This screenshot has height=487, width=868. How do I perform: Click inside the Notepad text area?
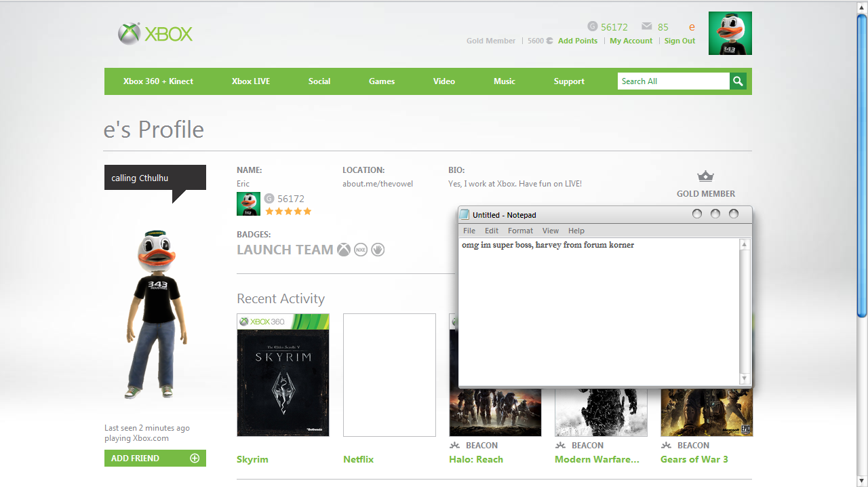click(599, 312)
